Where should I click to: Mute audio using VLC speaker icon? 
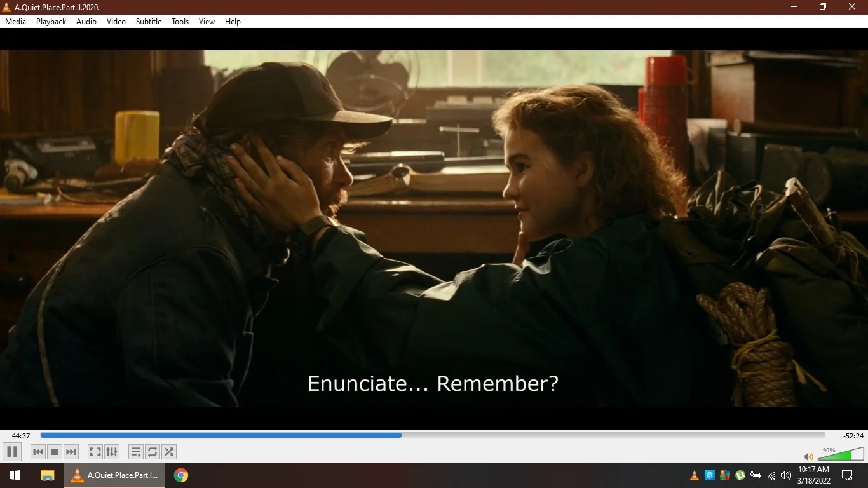click(x=809, y=456)
